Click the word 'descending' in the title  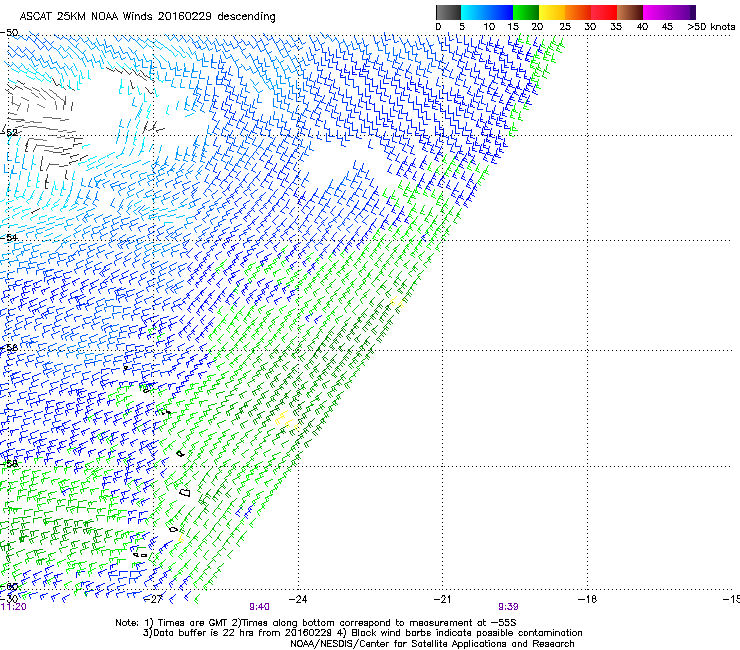pos(246,17)
